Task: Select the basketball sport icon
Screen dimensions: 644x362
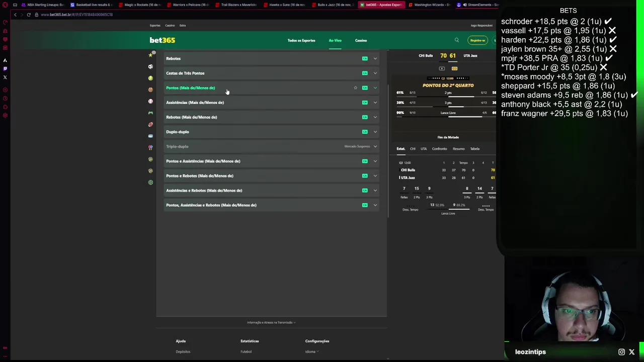Action: (150, 89)
